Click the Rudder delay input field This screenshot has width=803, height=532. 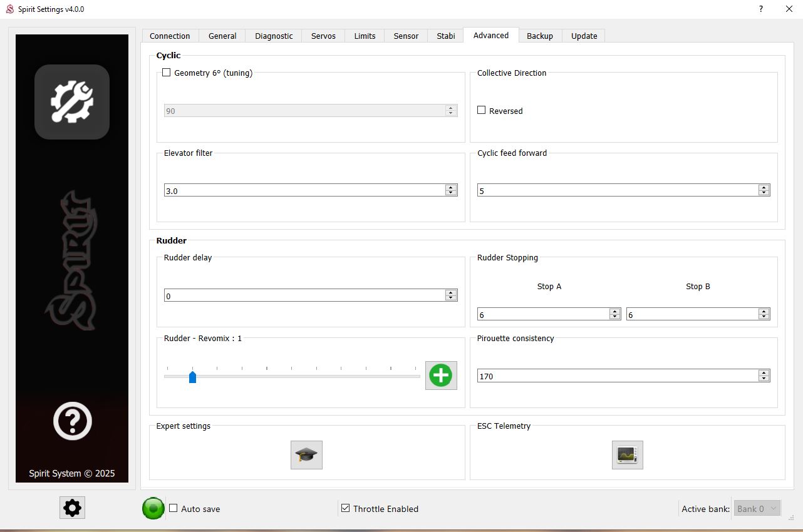304,295
